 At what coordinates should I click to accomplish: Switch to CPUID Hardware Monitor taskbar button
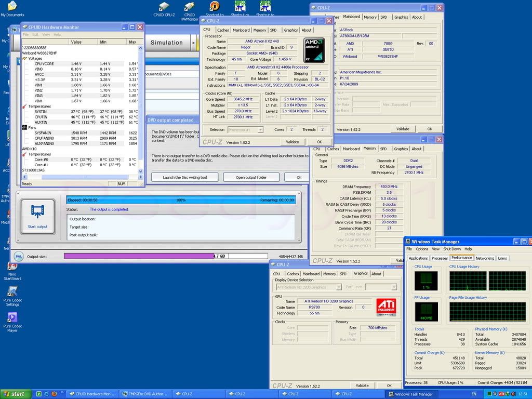pyautogui.click(x=92, y=394)
